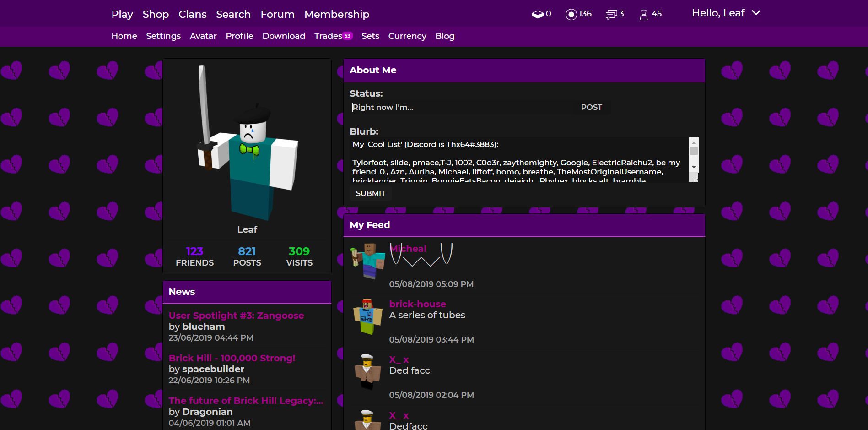
Task: Go to the Home tab
Action: [x=124, y=36]
